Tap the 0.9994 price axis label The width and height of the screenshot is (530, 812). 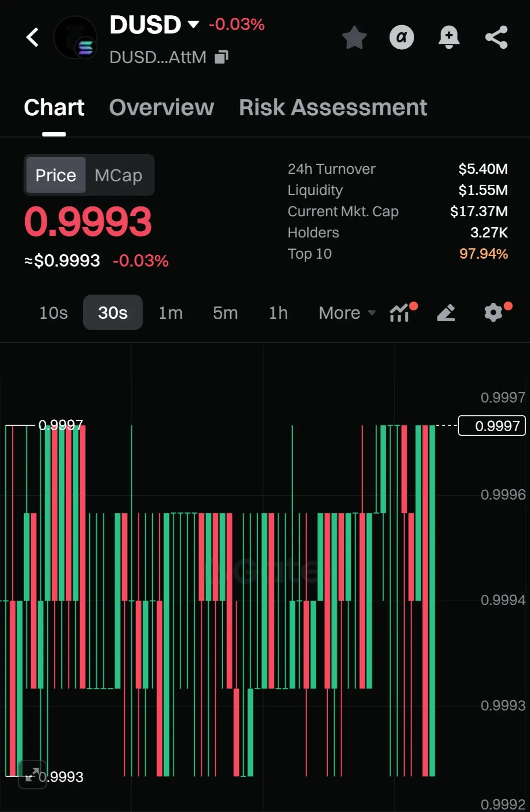click(x=503, y=600)
